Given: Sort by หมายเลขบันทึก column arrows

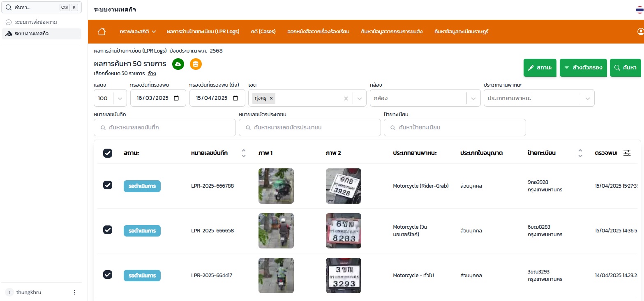Looking at the screenshot, I should pyautogui.click(x=243, y=153).
